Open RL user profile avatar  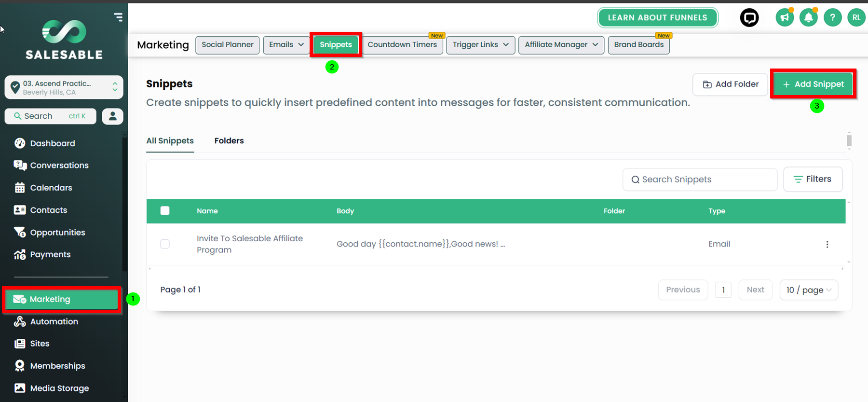856,18
